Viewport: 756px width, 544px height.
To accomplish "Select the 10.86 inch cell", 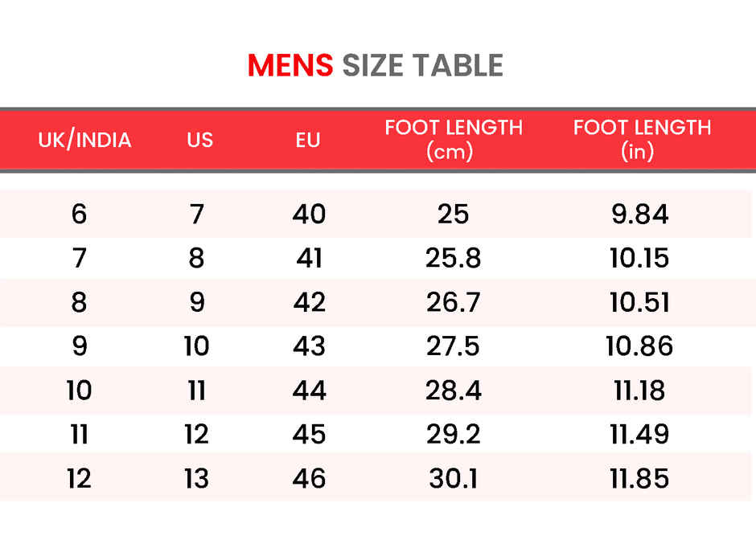I will (x=639, y=346).
